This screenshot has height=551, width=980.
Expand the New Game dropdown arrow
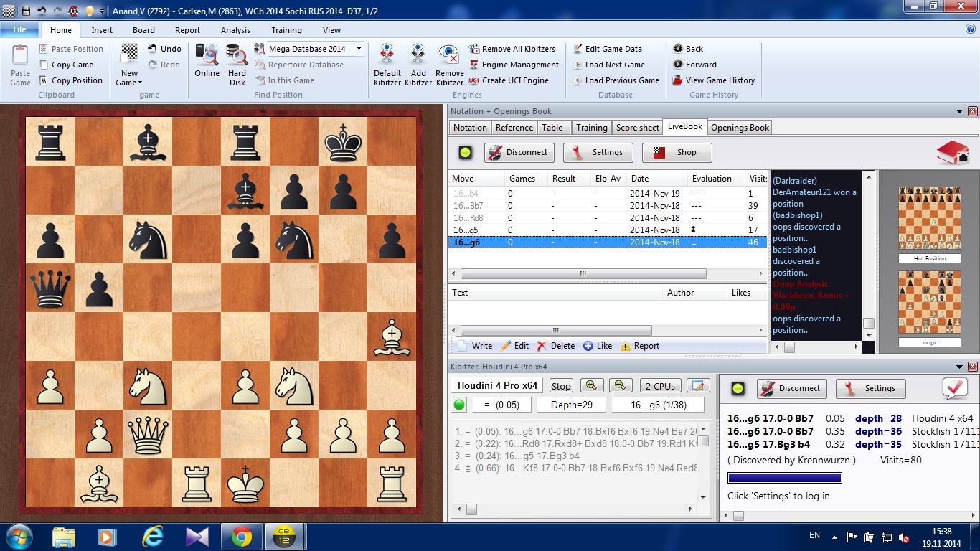click(140, 83)
